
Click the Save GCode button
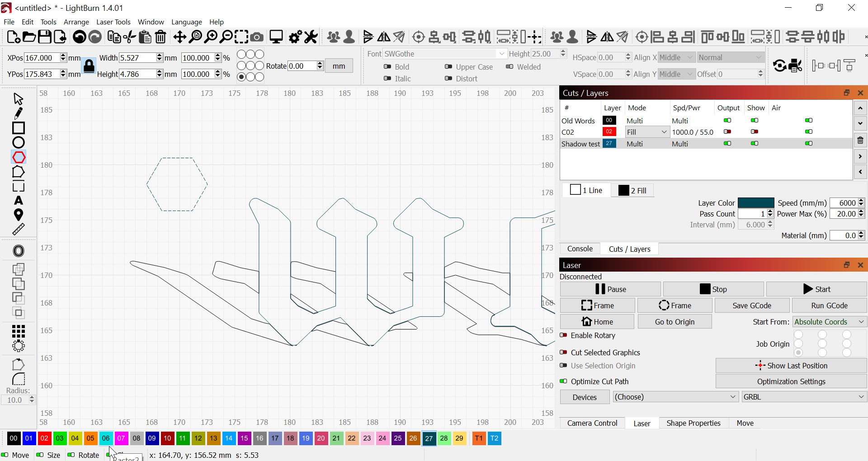(752, 306)
